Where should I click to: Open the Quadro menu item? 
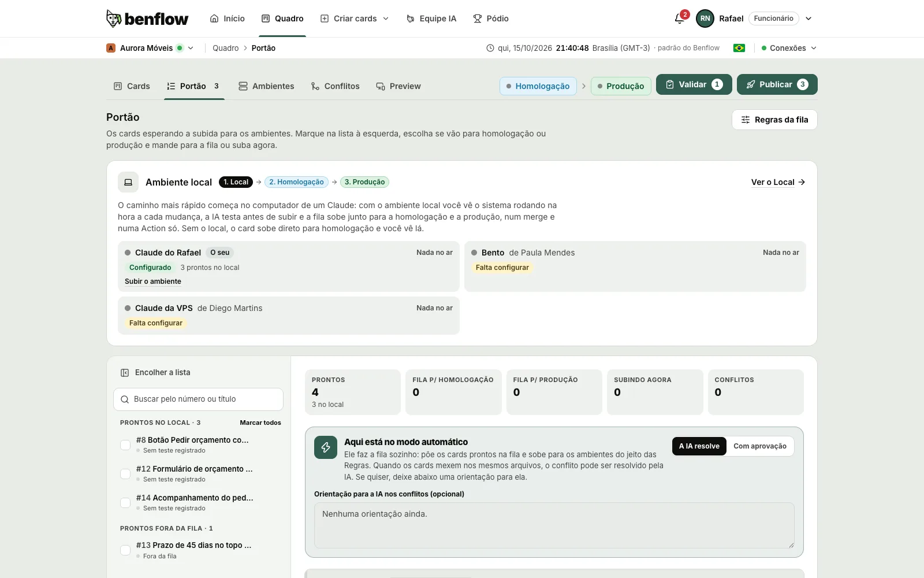(282, 18)
